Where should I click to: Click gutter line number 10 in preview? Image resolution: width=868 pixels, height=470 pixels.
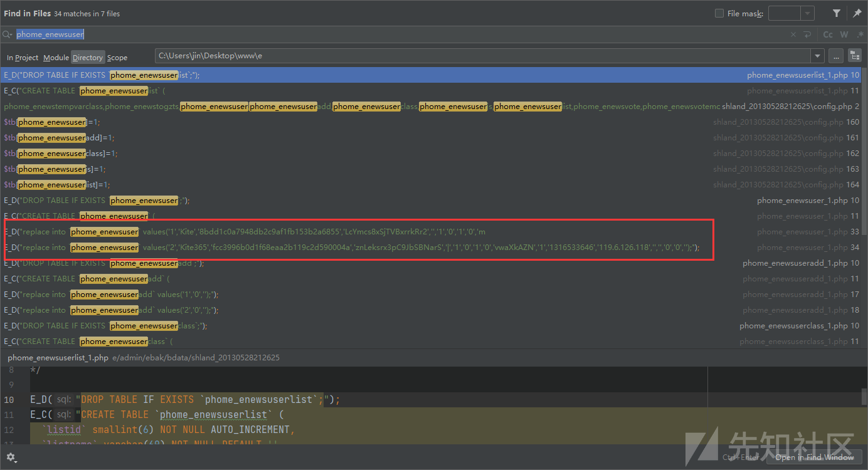click(x=9, y=400)
